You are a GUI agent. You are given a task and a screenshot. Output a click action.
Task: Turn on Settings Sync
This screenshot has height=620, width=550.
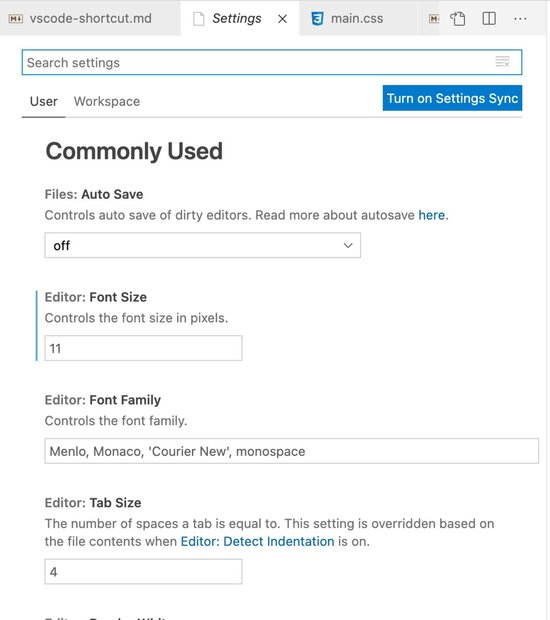point(452,98)
